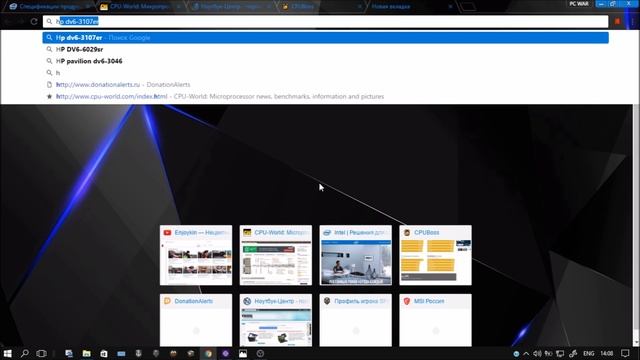Open the CPU-World thumbnail tile
Image resolution: width=640 pixels, height=360 pixels.
[276, 255]
